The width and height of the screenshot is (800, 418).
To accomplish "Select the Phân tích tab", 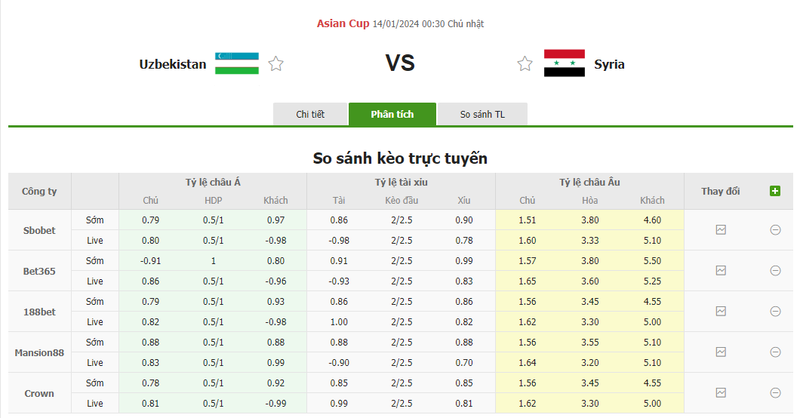I will tap(392, 114).
